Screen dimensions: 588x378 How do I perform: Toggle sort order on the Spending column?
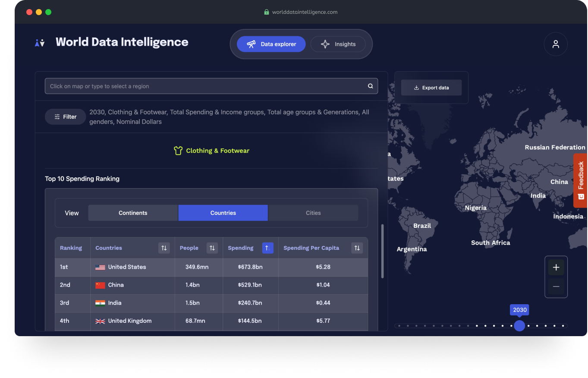(x=267, y=248)
